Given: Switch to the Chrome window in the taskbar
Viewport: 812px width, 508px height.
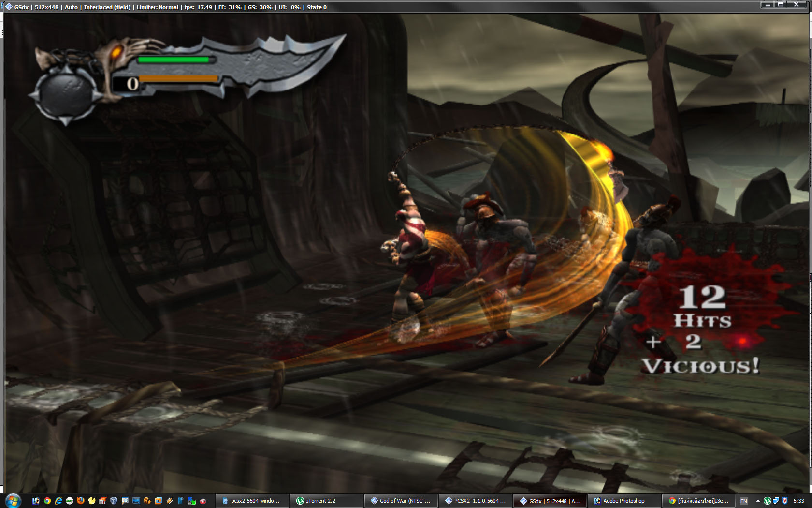Looking at the screenshot, I should click(698, 501).
